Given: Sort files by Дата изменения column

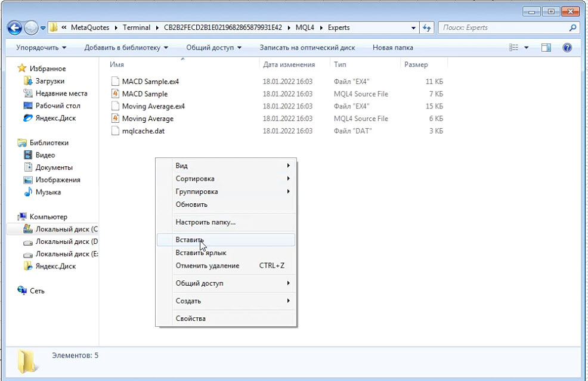Looking at the screenshot, I should (x=289, y=65).
